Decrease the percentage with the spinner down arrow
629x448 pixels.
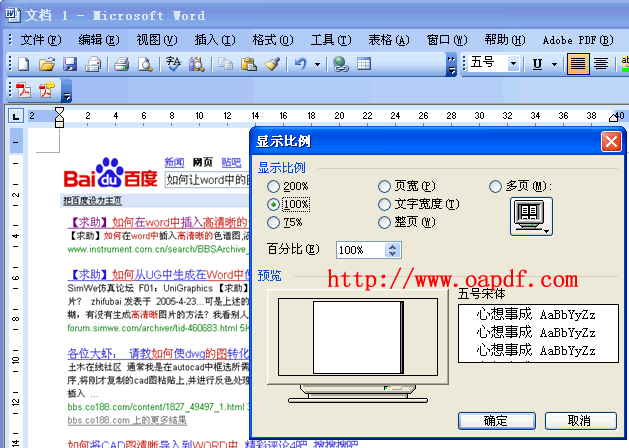[393, 253]
